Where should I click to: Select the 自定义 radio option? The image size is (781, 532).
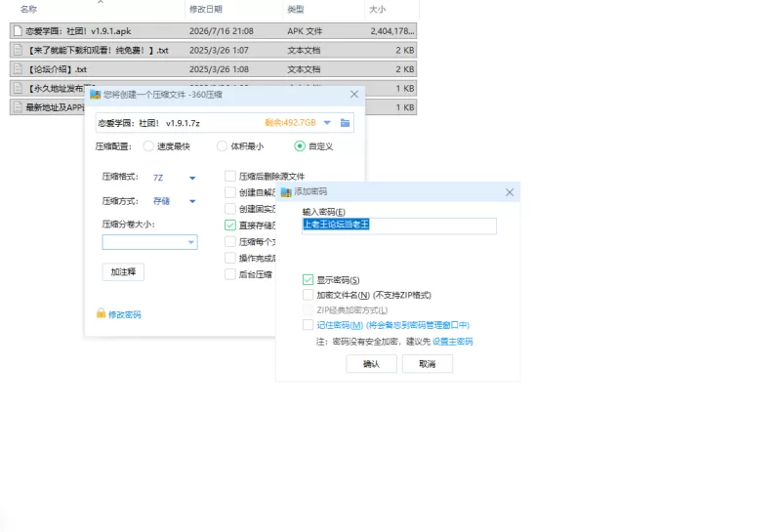[300, 146]
